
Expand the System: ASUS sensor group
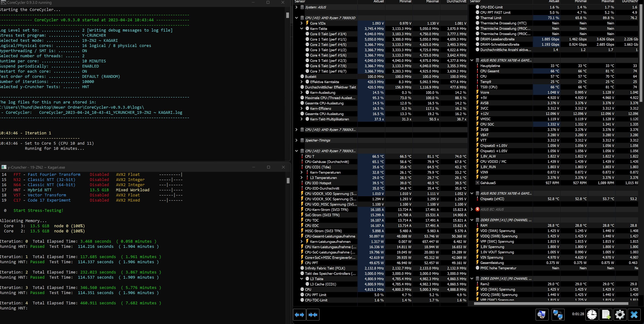pos(297,7)
